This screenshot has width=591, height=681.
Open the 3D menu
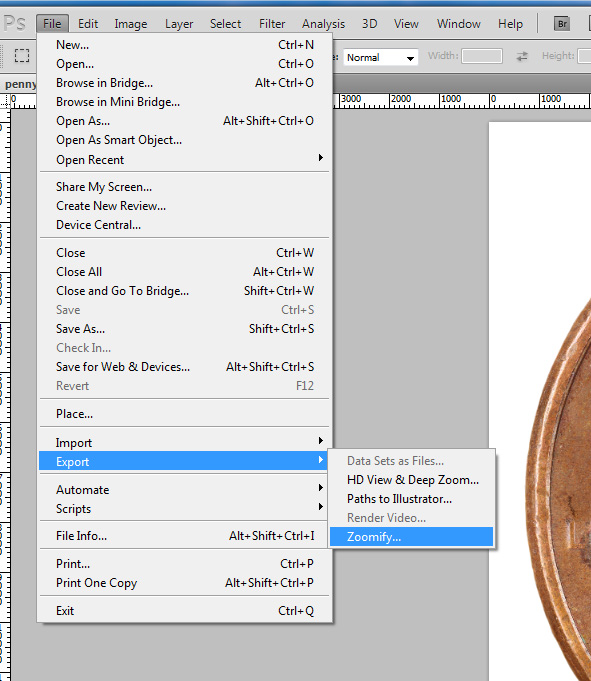tap(370, 23)
